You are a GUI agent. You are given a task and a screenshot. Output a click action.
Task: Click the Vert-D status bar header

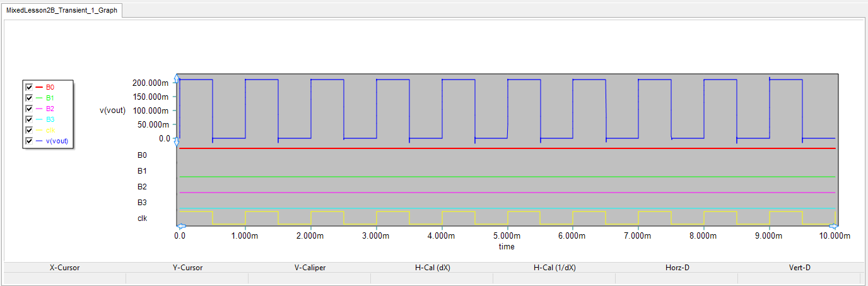799,268
